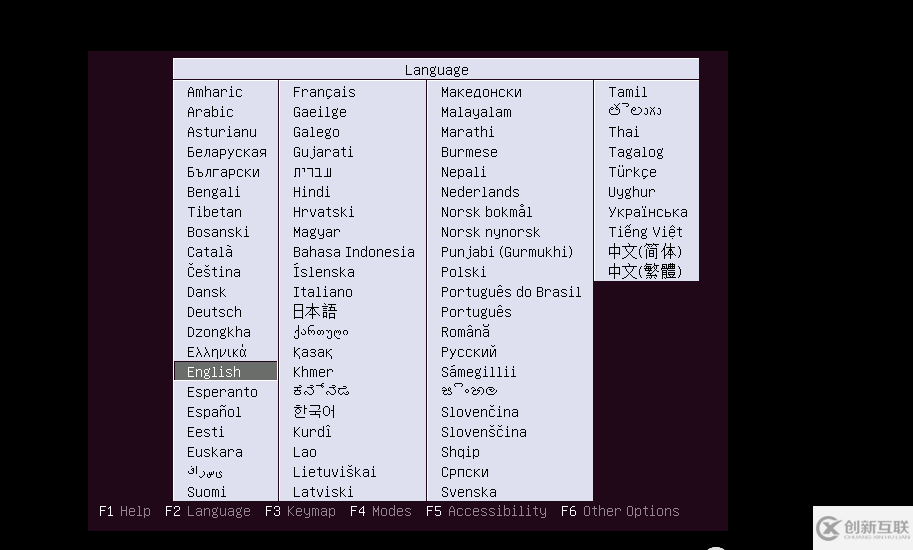Select Íslenska language
This screenshot has width=913, height=550.
tap(323, 272)
